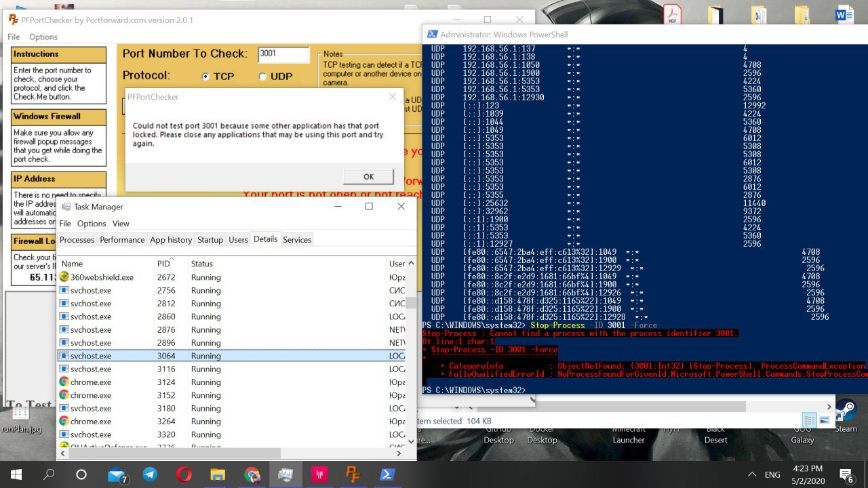Switch to the Users tab
The width and height of the screenshot is (868, 488).
click(238, 240)
